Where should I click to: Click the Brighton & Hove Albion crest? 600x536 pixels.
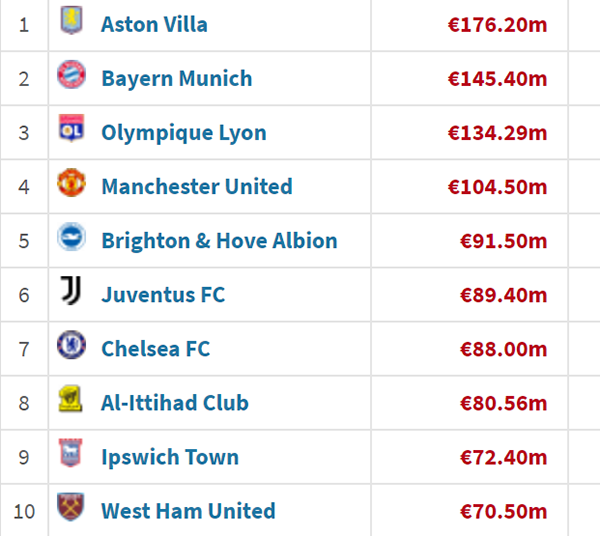pyautogui.click(x=71, y=238)
